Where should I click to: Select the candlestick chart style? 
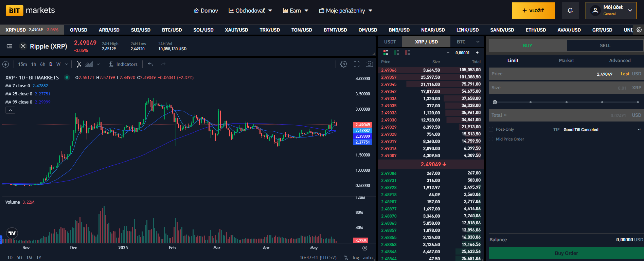[x=79, y=64]
